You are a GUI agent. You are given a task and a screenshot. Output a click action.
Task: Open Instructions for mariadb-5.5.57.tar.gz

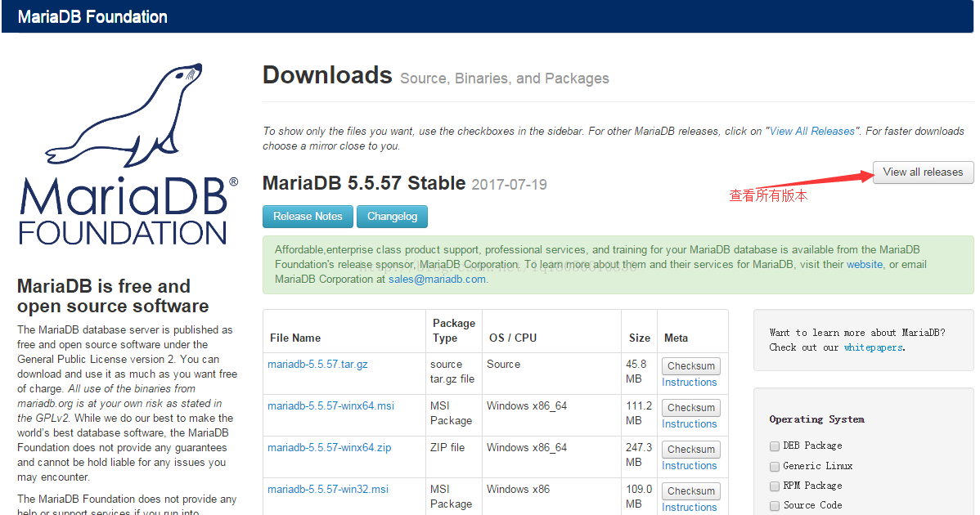pos(690,382)
